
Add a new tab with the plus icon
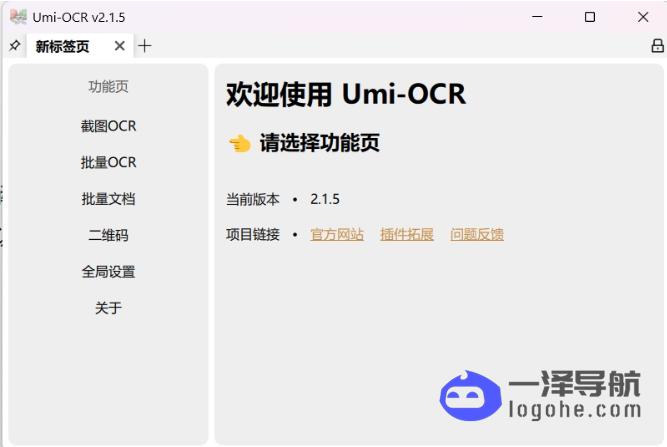click(x=145, y=46)
